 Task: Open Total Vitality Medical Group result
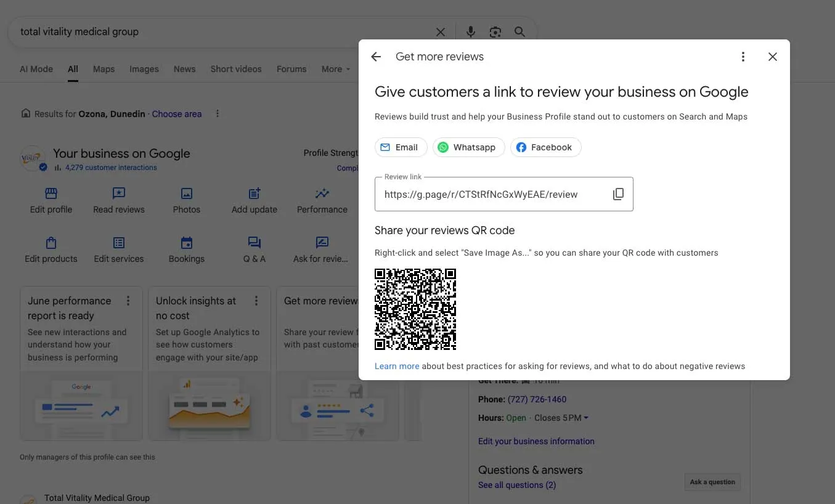click(x=97, y=498)
